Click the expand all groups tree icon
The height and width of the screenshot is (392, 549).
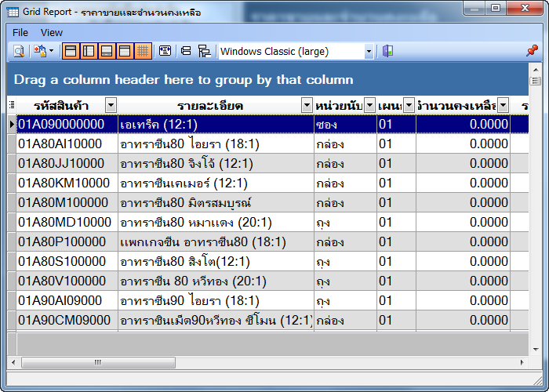pos(204,51)
